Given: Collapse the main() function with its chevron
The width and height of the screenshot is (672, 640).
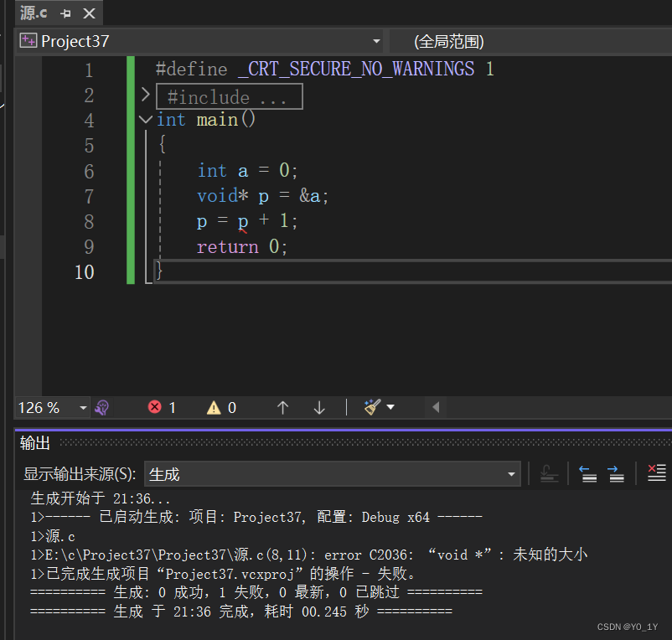Looking at the screenshot, I should pyautogui.click(x=144, y=120).
